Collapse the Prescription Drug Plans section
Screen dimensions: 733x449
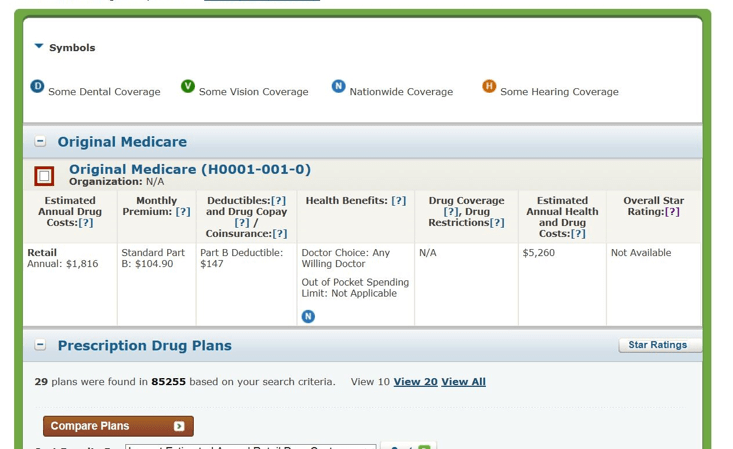point(40,345)
